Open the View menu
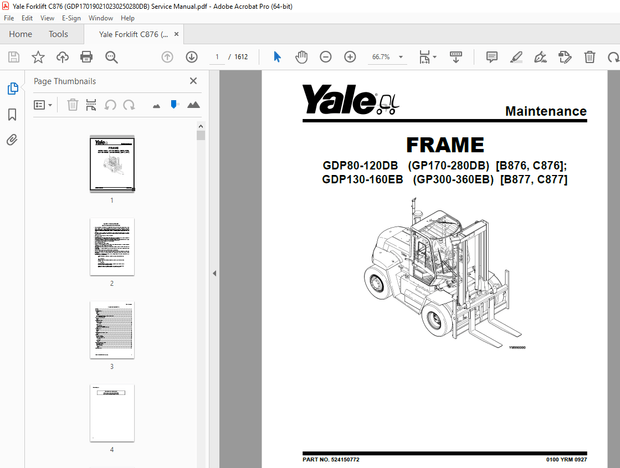This screenshot has width=620, height=468. click(x=47, y=18)
